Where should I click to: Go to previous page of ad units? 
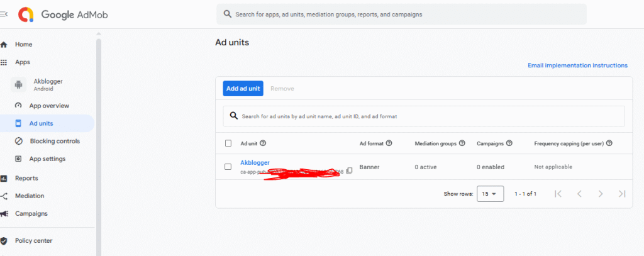tap(579, 194)
